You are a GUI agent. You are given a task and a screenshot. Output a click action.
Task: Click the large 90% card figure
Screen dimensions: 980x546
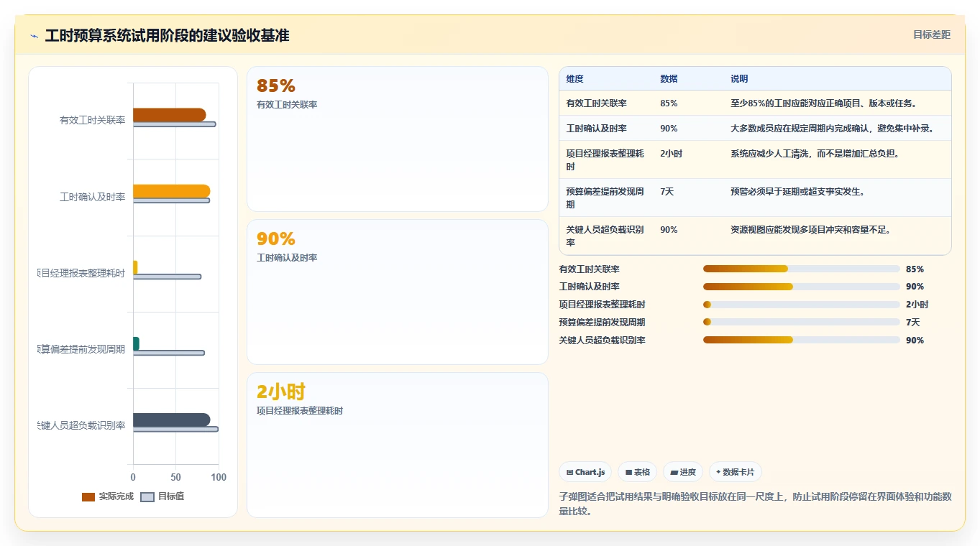pyautogui.click(x=276, y=239)
